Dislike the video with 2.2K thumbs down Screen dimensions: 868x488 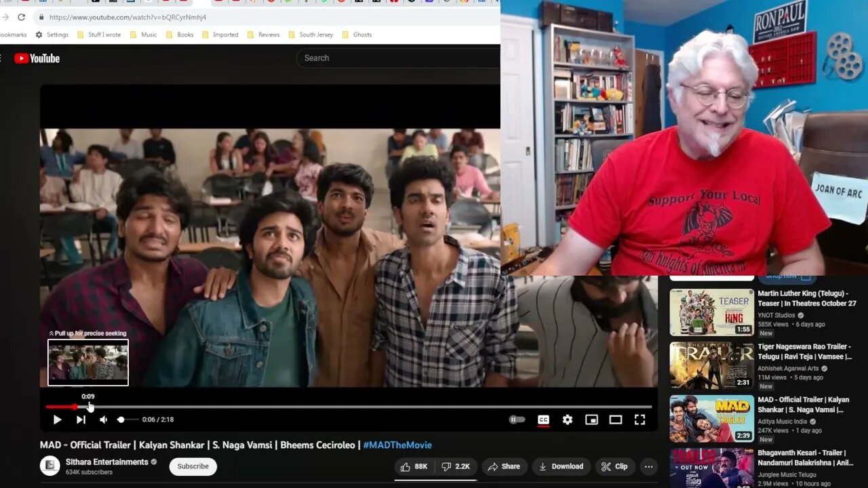tap(456, 466)
